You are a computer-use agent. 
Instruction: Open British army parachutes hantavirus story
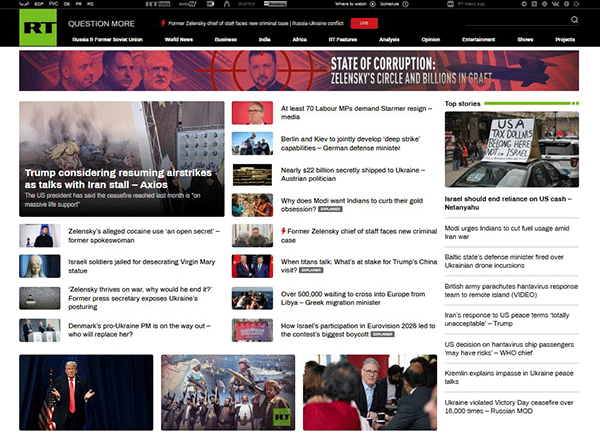click(x=511, y=290)
